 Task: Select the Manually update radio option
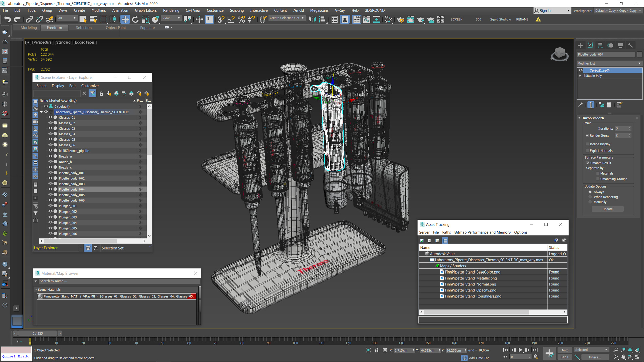(x=590, y=202)
